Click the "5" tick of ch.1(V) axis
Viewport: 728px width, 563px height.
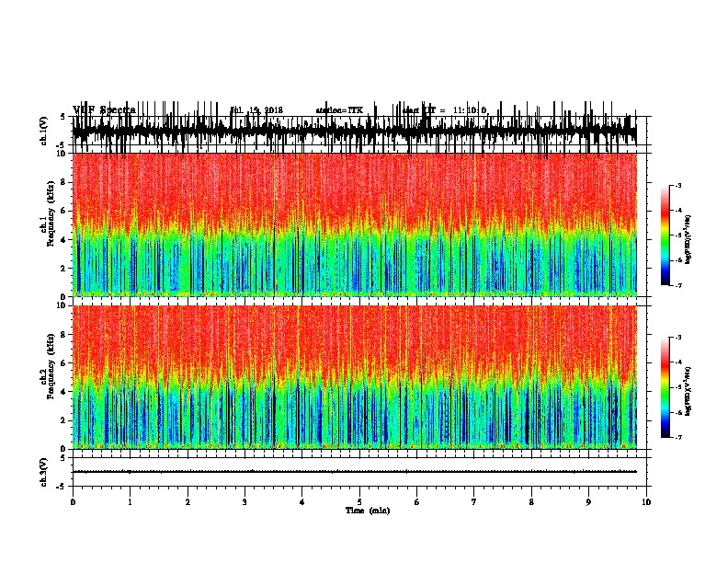pos(63,117)
